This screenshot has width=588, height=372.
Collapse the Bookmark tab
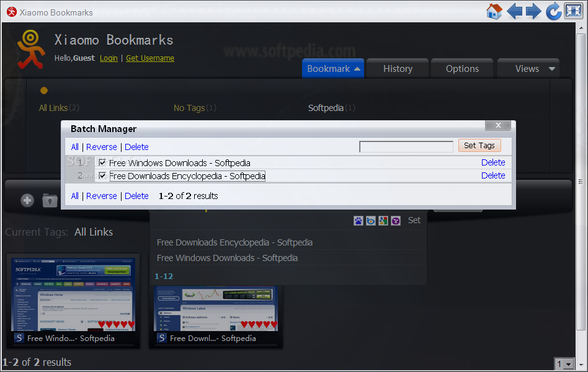(333, 69)
